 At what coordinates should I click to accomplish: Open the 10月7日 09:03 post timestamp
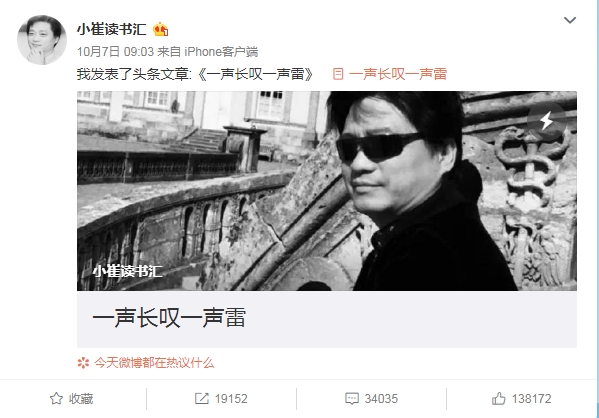[115, 52]
